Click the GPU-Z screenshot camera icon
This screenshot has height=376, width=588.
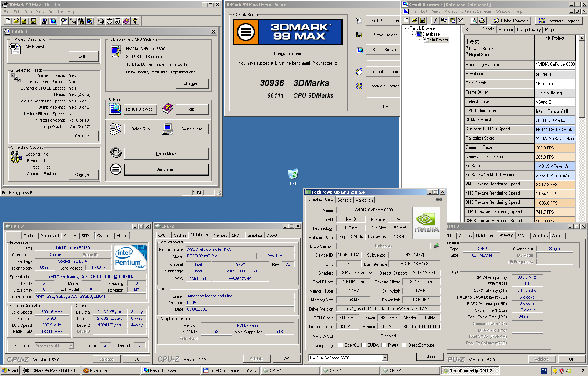pos(439,199)
